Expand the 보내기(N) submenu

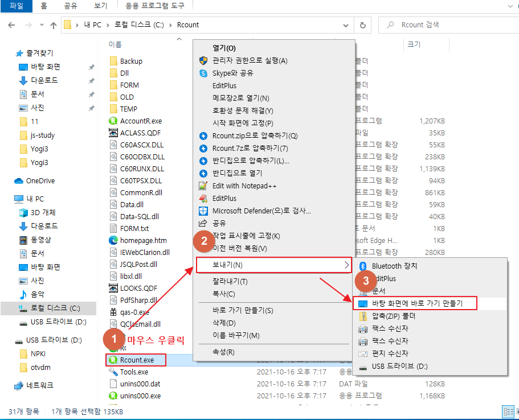pyautogui.click(x=273, y=265)
